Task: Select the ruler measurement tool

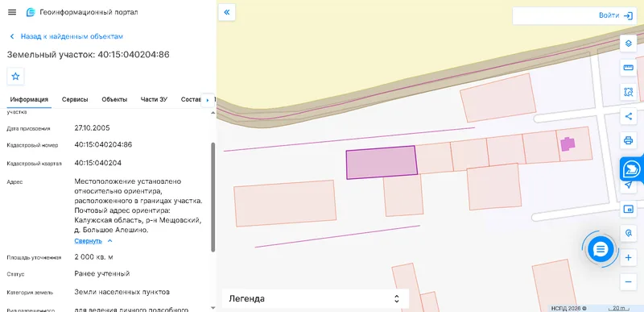Action: [x=628, y=68]
